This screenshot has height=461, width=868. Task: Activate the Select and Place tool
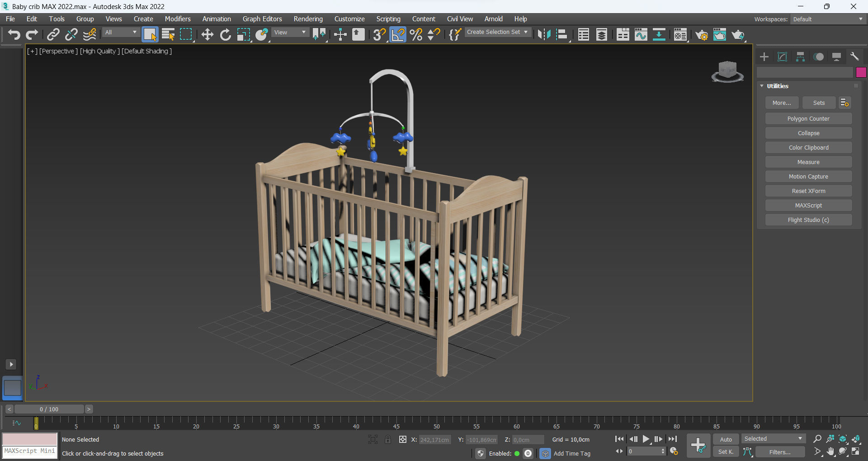(262, 35)
